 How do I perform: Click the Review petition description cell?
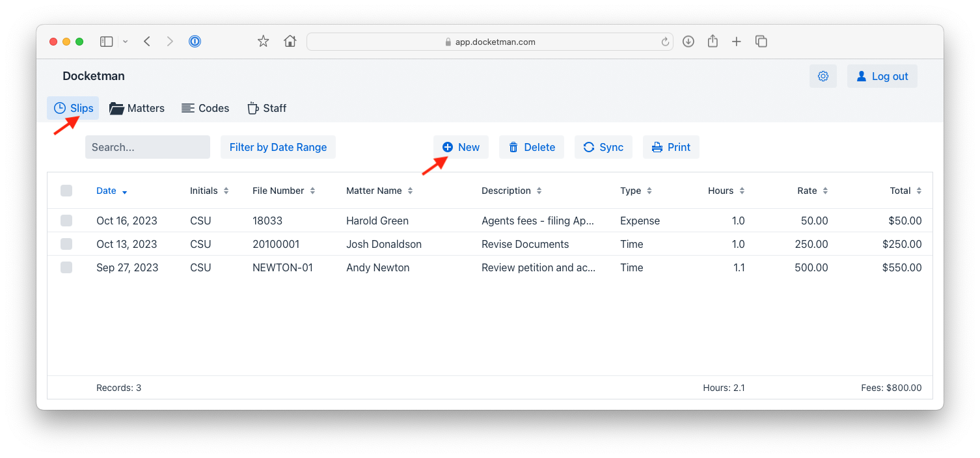pos(538,267)
